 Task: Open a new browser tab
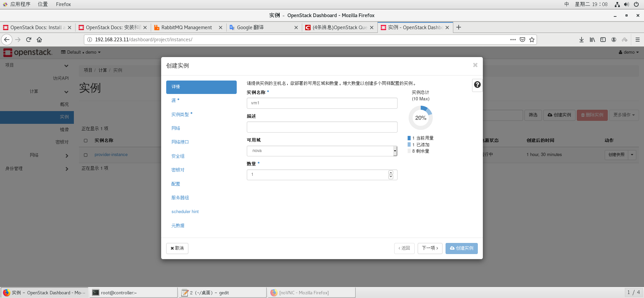point(459,27)
